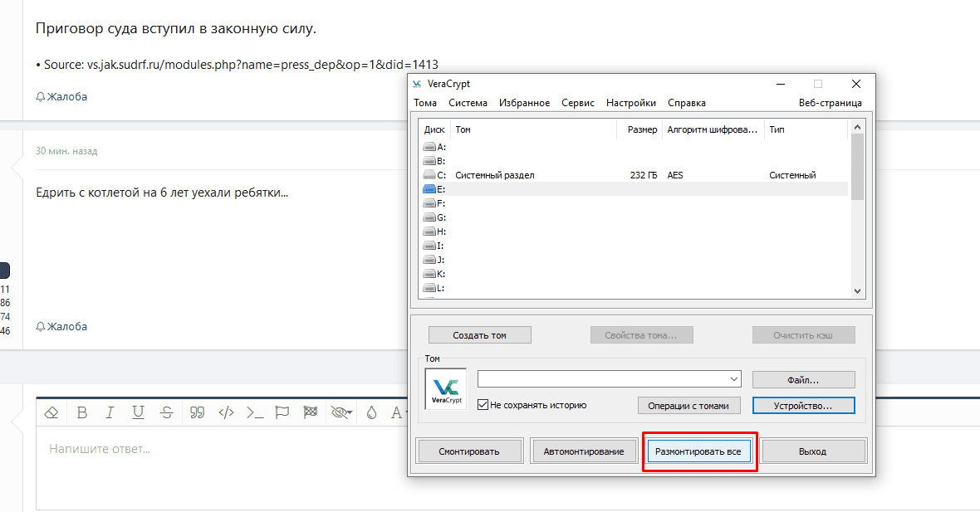Toggle underline formatting in reply editor
The width and height of the screenshot is (980, 512).
click(138, 412)
